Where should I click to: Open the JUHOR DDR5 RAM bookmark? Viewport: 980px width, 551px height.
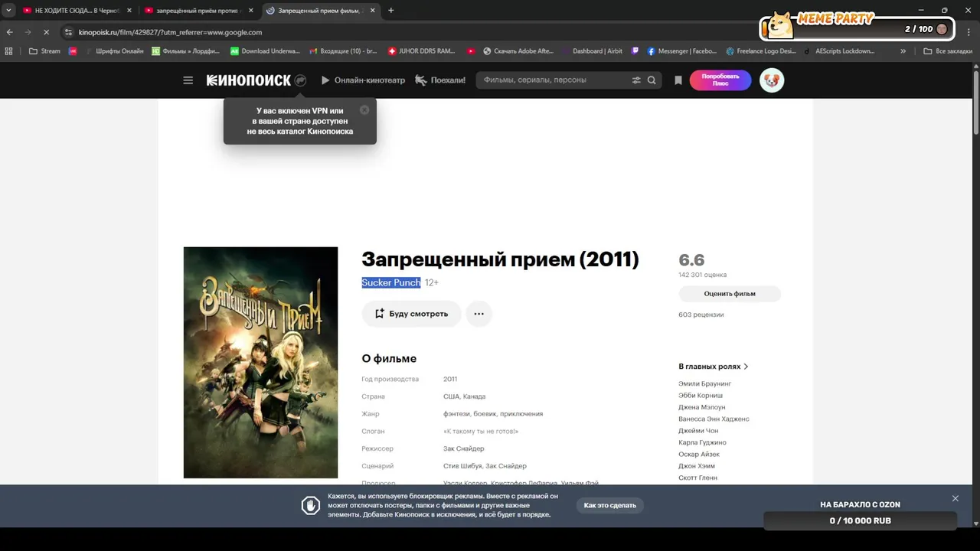coord(421,51)
